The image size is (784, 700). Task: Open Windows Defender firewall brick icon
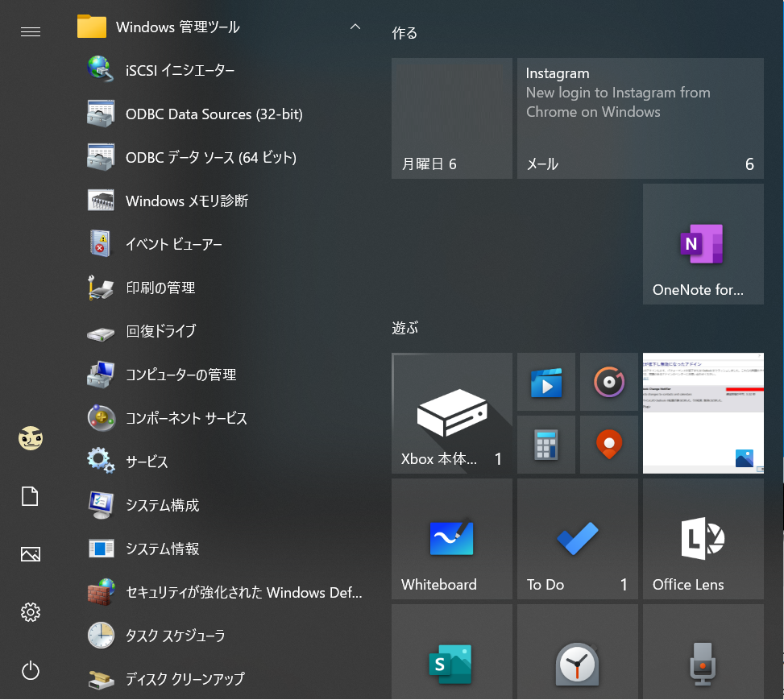[102, 592]
